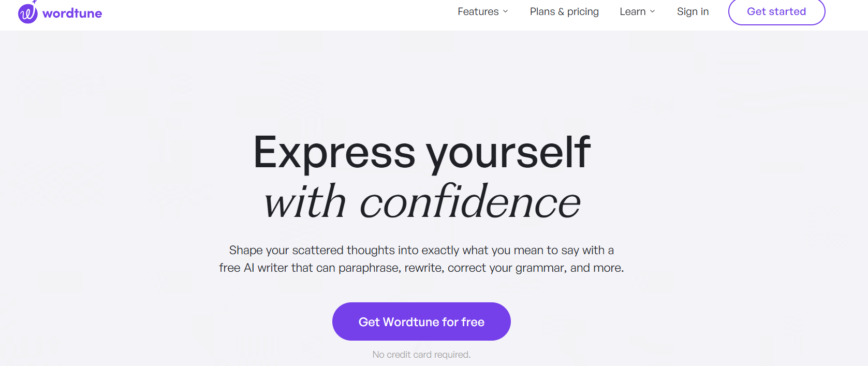Expand the chevron next to Features
The width and height of the screenshot is (868, 366).
tap(506, 11)
